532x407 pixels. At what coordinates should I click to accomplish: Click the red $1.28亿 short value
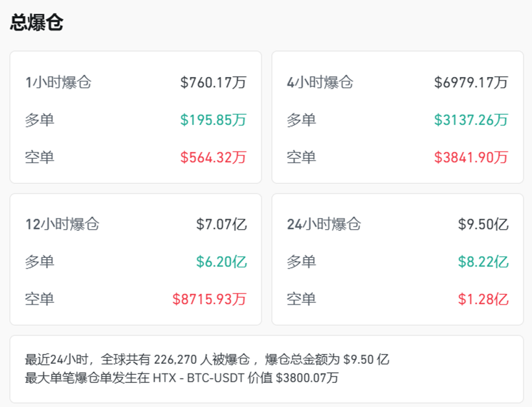click(483, 299)
